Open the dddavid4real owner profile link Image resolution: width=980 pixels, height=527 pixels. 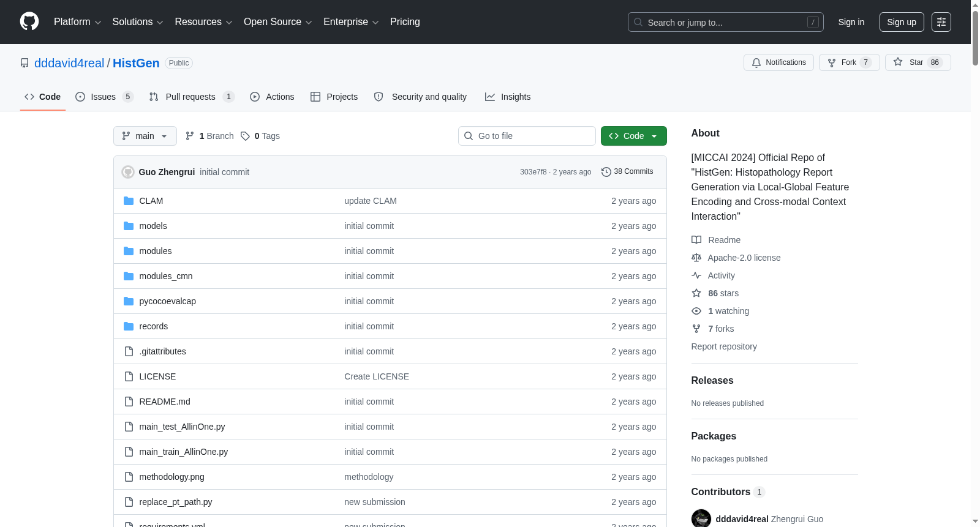69,63
